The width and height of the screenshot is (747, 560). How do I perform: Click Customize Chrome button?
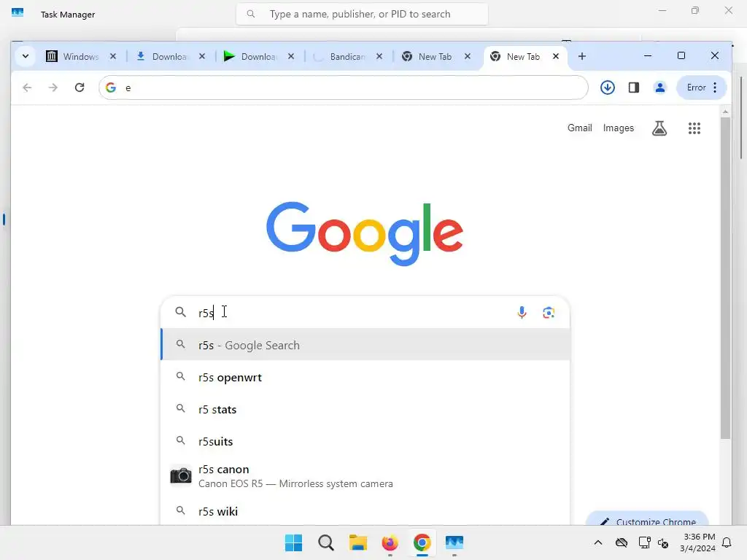(x=647, y=519)
